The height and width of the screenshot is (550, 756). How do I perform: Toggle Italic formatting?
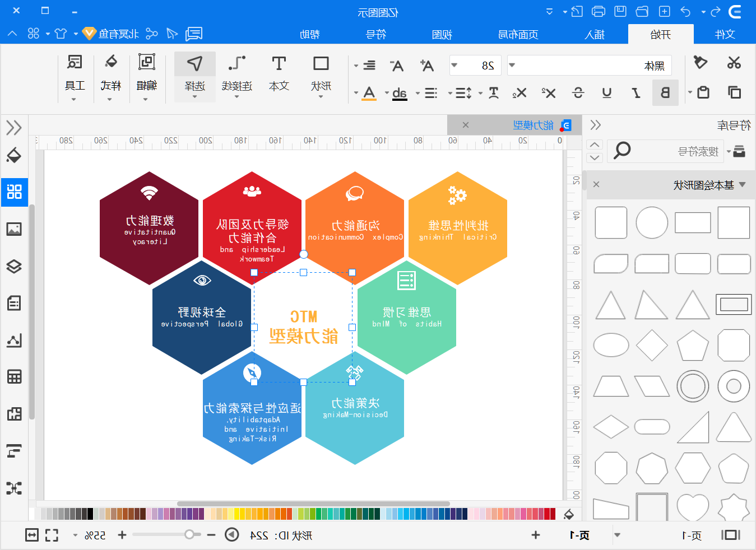[636, 92]
